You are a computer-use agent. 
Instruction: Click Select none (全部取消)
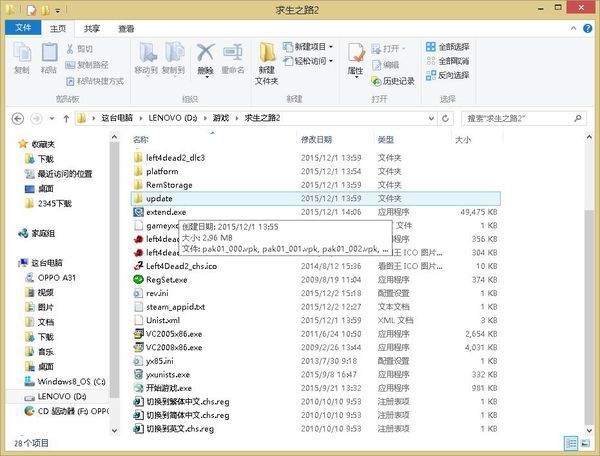coord(448,61)
